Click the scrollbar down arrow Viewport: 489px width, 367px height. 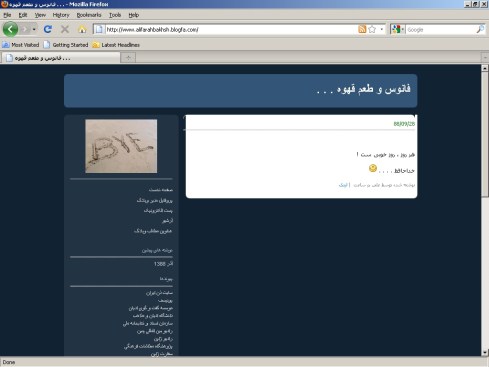click(x=485, y=352)
